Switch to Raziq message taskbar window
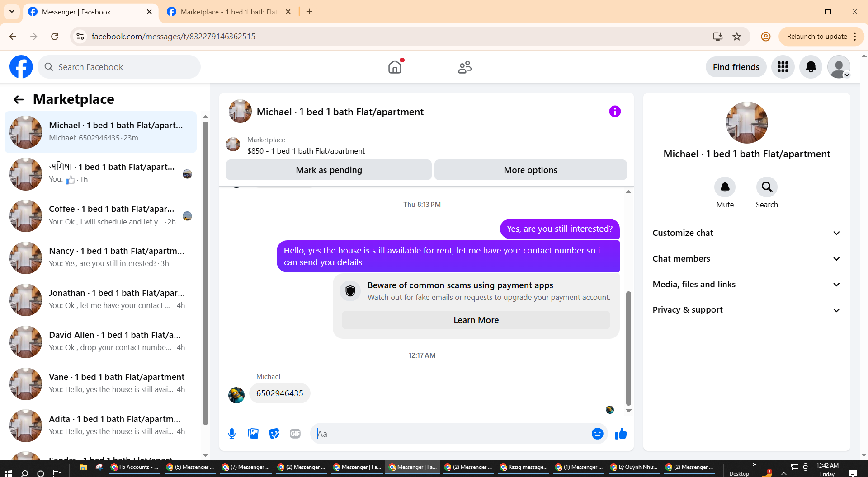 pyautogui.click(x=524, y=467)
